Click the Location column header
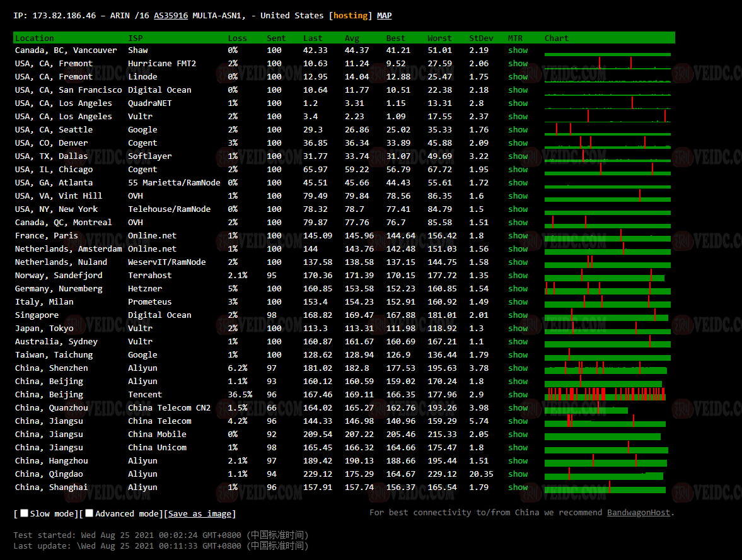742x560 pixels. pyautogui.click(x=35, y=38)
